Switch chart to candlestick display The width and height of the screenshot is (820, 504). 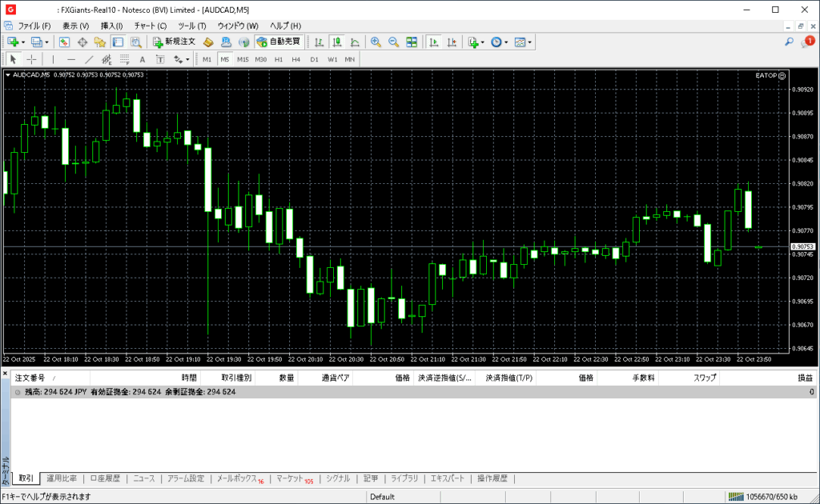point(337,42)
